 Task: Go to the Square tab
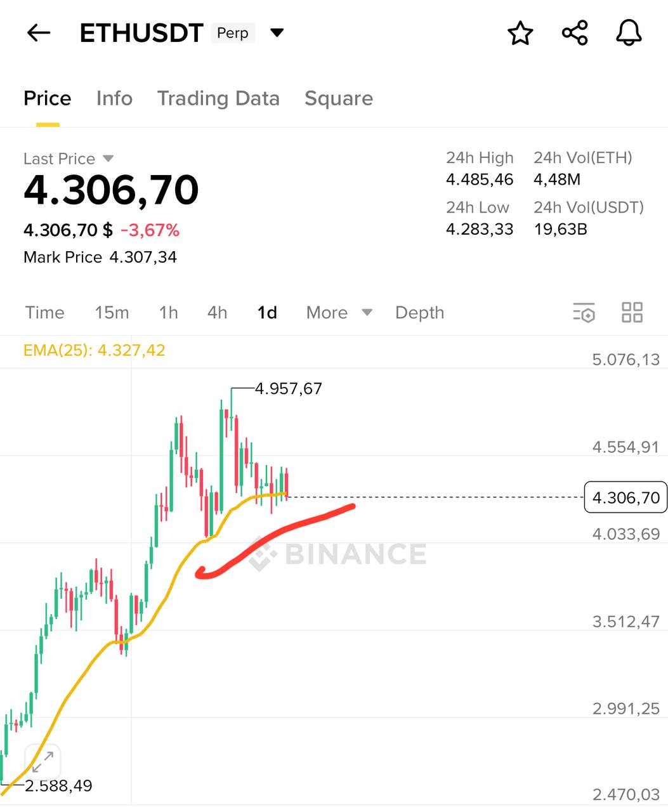coord(339,98)
